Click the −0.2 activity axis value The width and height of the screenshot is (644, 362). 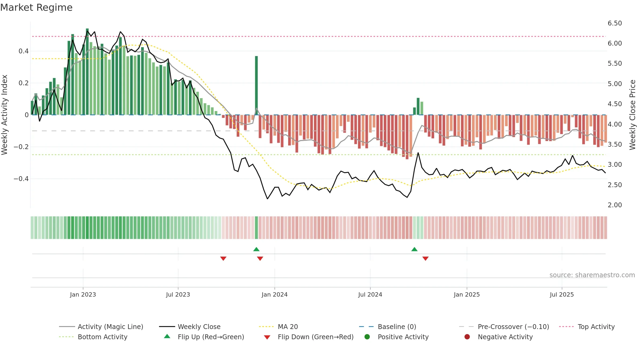click(x=21, y=147)
